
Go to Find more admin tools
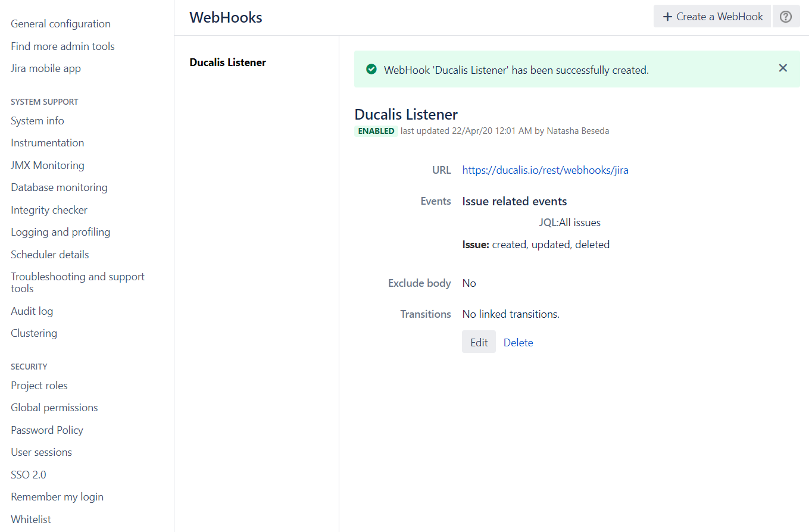[x=63, y=46]
